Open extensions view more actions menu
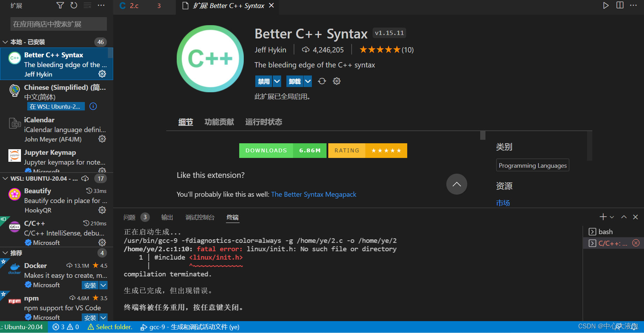The height and width of the screenshot is (333, 644). coord(101,5)
